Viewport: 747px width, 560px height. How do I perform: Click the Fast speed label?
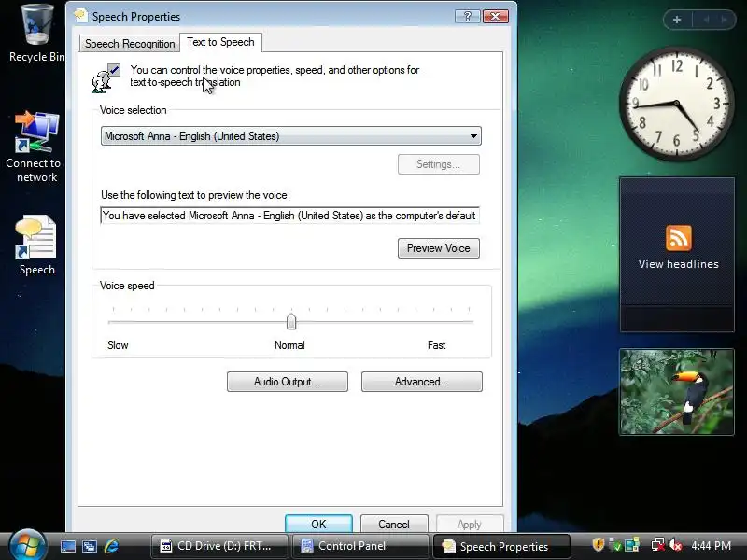(436, 345)
